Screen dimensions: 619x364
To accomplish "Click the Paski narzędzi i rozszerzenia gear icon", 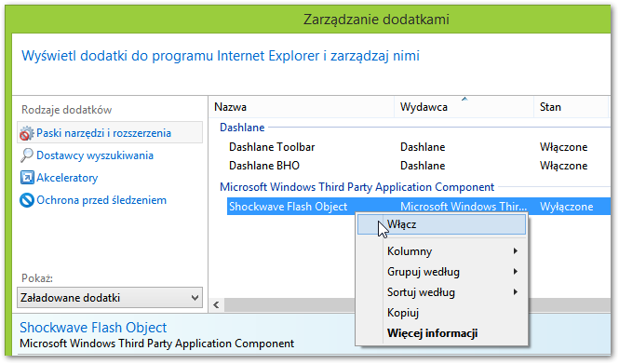I will [26, 133].
